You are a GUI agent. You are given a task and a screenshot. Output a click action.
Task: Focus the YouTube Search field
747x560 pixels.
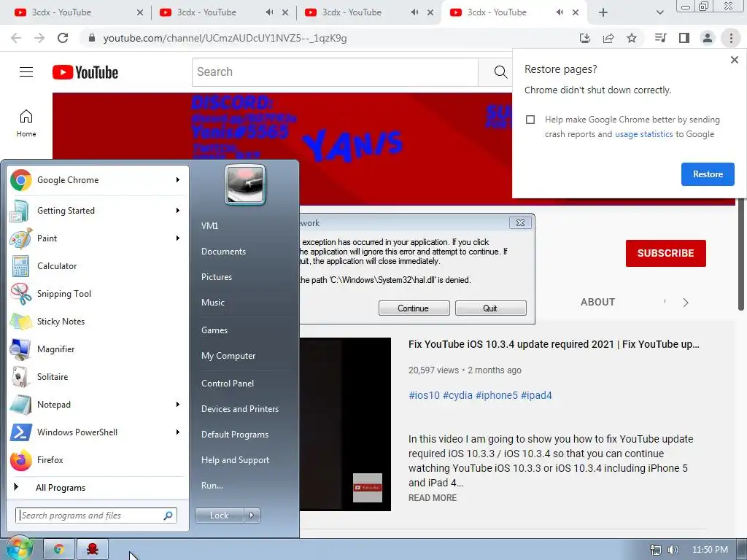click(335, 72)
